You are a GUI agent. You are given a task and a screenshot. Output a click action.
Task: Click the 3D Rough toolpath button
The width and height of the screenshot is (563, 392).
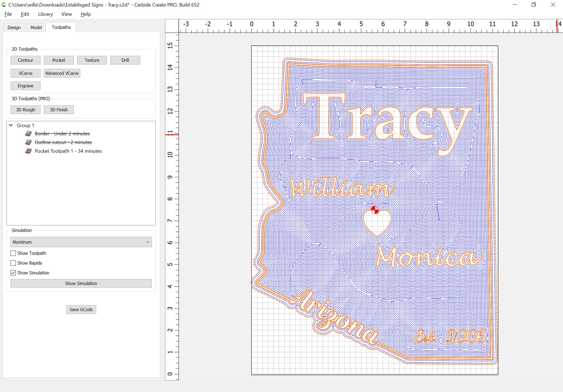pos(26,110)
